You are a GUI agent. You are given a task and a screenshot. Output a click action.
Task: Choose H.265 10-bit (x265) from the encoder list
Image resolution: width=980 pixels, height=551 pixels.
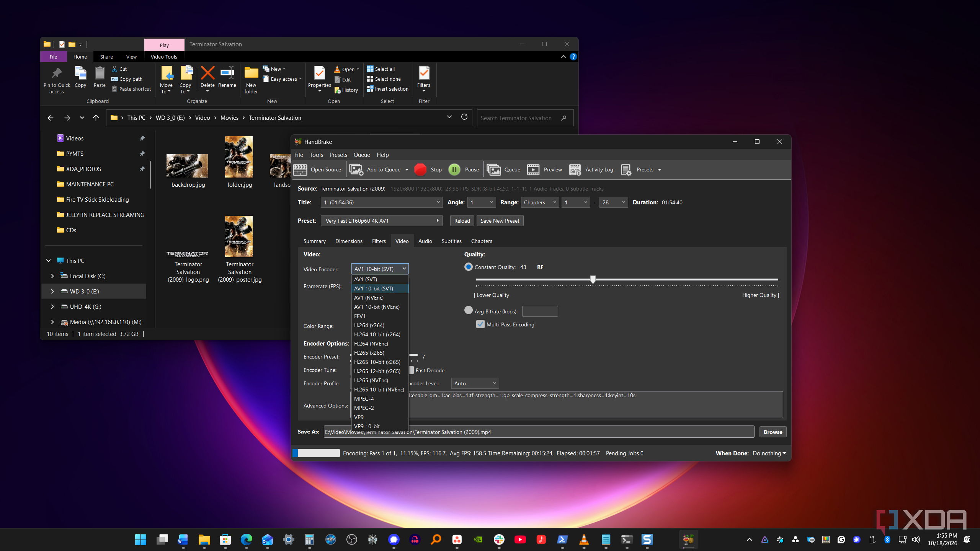(380, 362)
